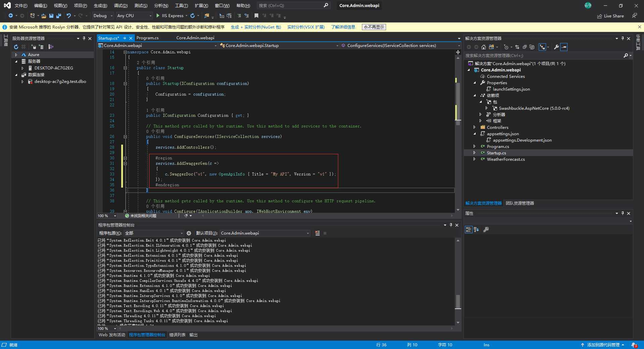Click Collapse All in Solution Explorer
The width and height of the screenshot is (644, 349).
pyautogui.click(x=525, y=47)
